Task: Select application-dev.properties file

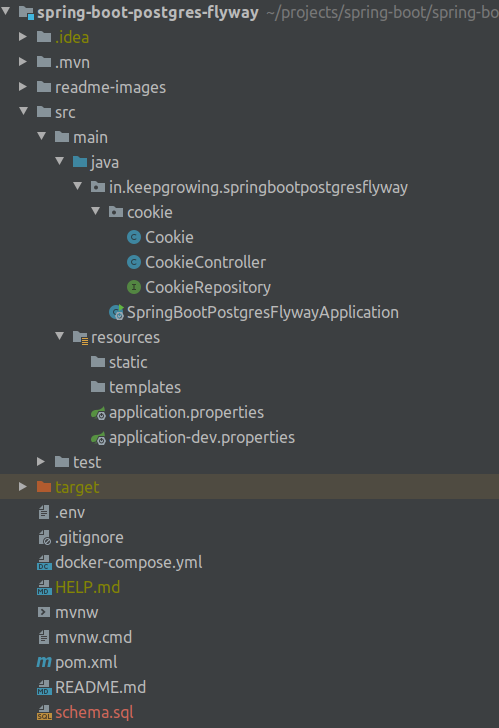Action: [202, 438]
